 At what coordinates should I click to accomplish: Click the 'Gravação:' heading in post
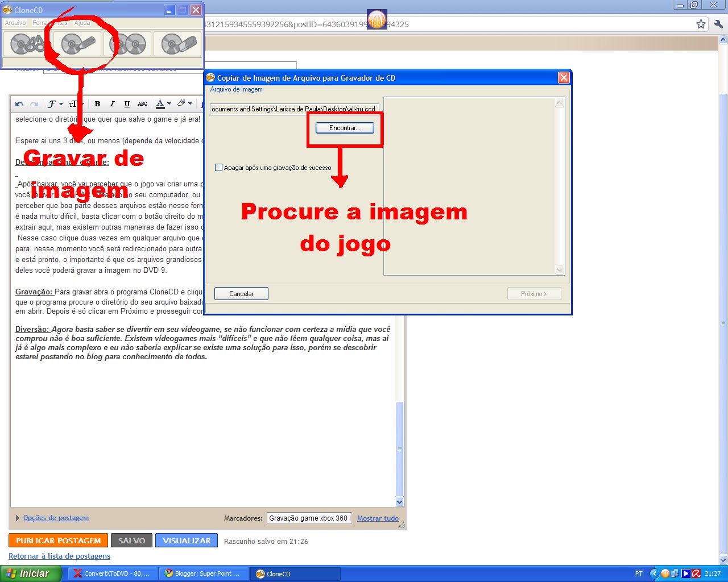tap(34, 292)
